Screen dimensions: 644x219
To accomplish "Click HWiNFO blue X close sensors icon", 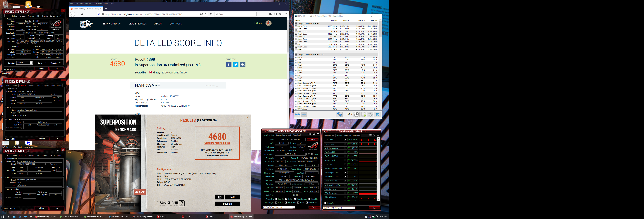I will [377, 114].
